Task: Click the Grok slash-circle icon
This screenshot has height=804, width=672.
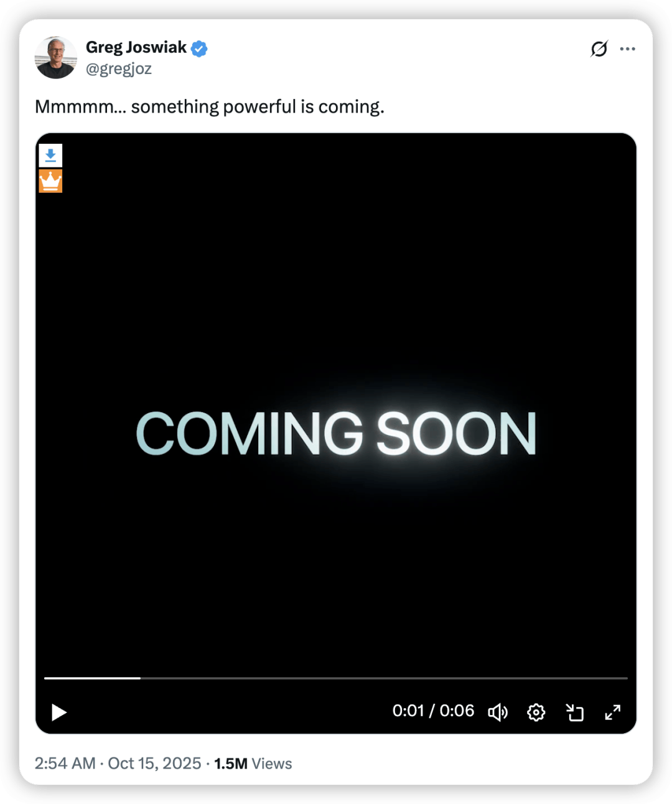Action: [599, 49]
